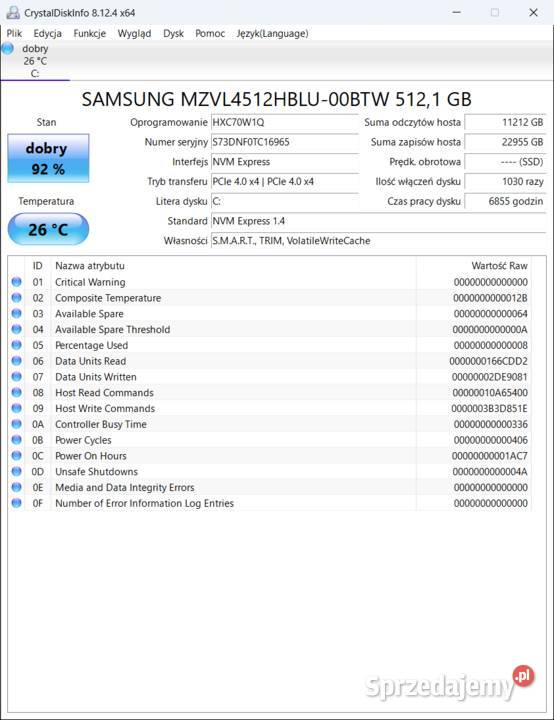
Task: Click the Unsafe Shutdowns status orb
Action: click(x=17, y=471)
